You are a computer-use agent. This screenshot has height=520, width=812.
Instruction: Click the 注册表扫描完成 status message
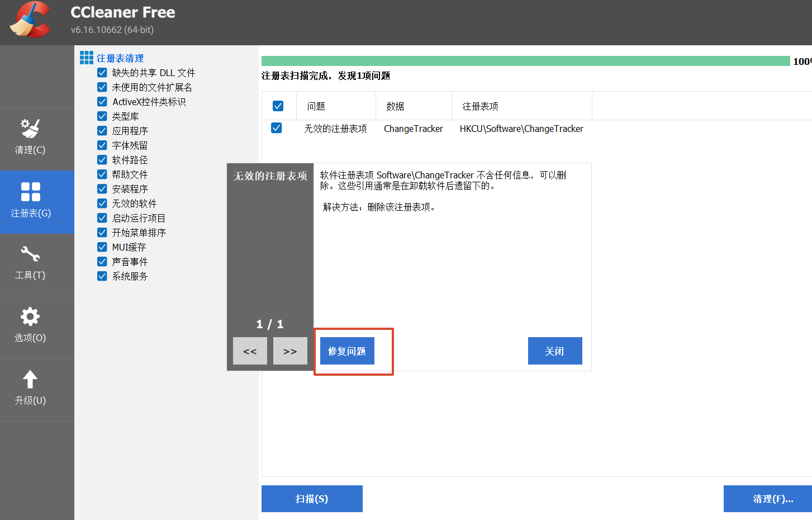326,75
